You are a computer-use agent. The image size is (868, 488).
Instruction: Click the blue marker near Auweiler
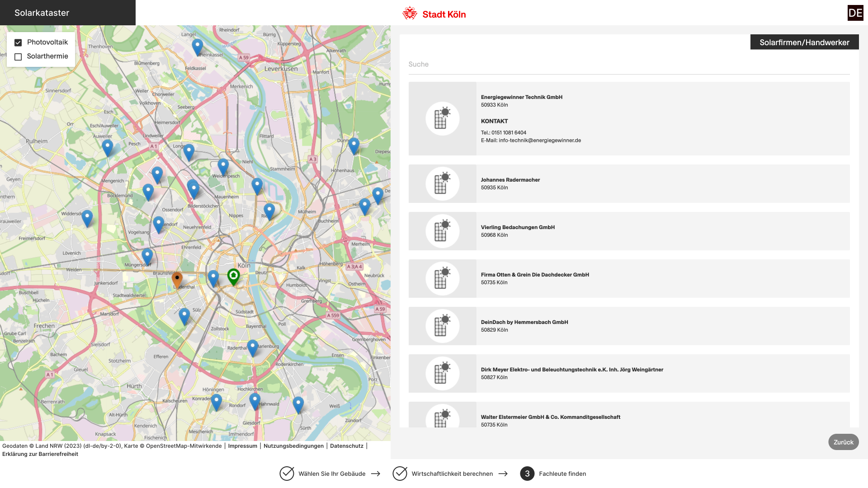(107, 148)
